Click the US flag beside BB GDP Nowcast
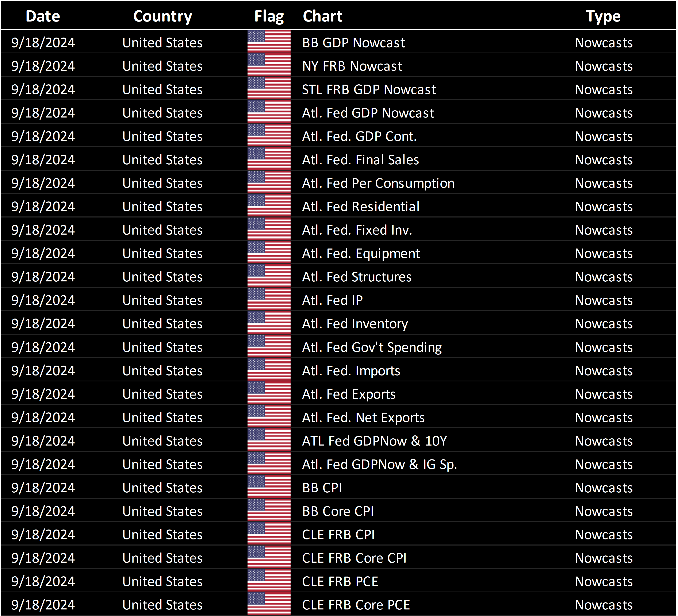This screenshot has width=678, height=616. click(x=269, y=42)
